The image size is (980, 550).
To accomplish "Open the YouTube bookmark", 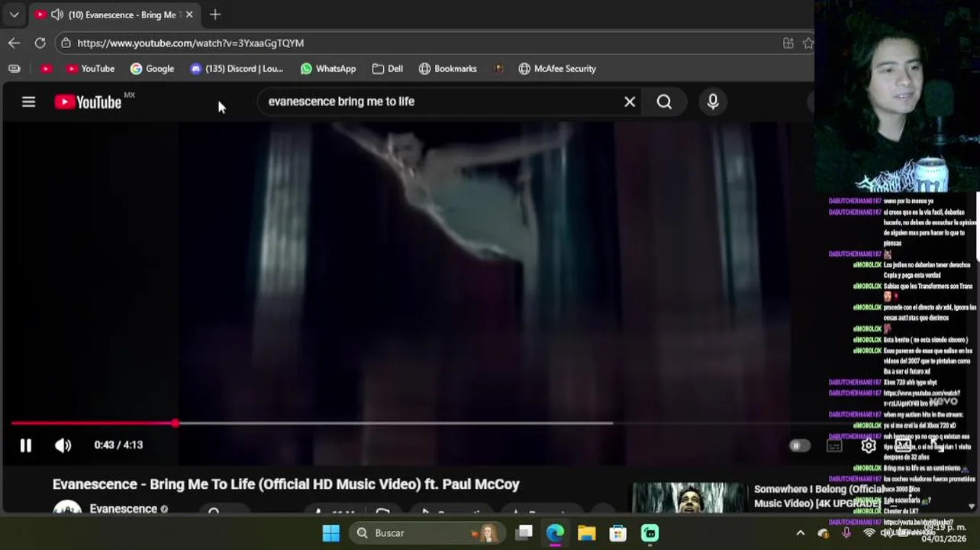I will (90, 69).
